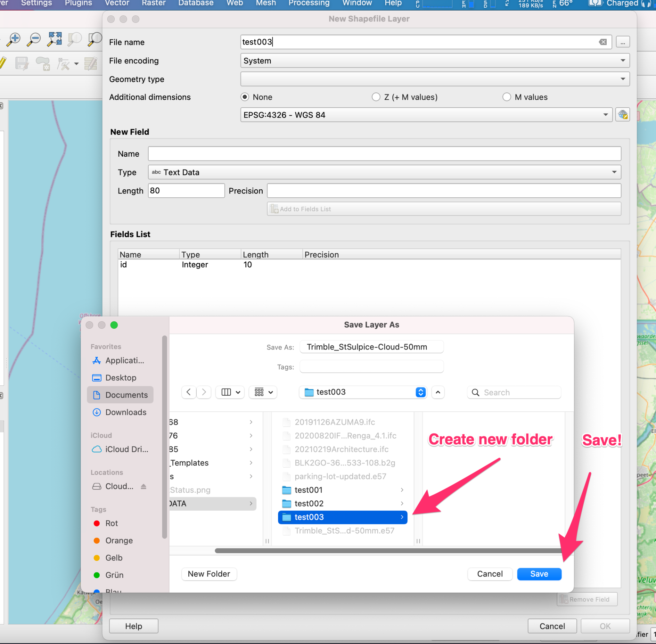Select the None dimensions radio button
This screenshot has width=656, height=644.
245,97
